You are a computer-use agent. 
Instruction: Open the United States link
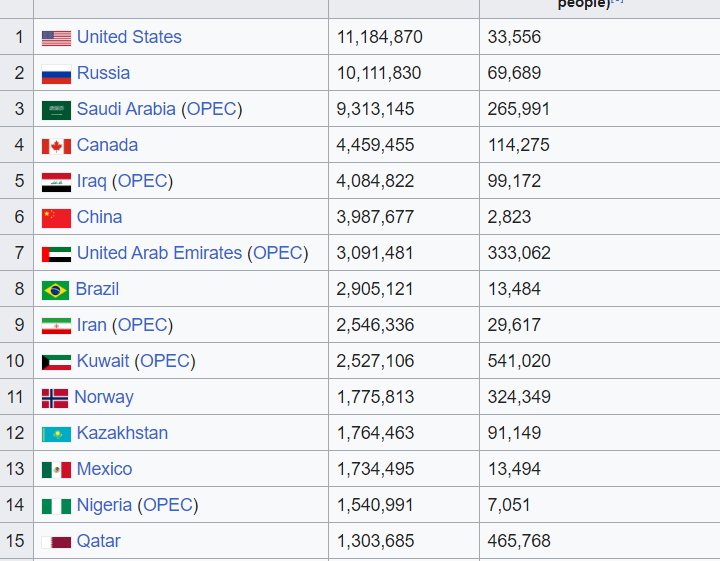(129, 37)
